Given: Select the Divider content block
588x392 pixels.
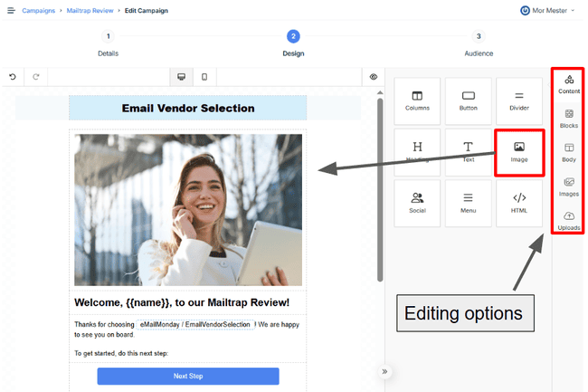Looking at the screenshot, I should (x=519, y=100).
